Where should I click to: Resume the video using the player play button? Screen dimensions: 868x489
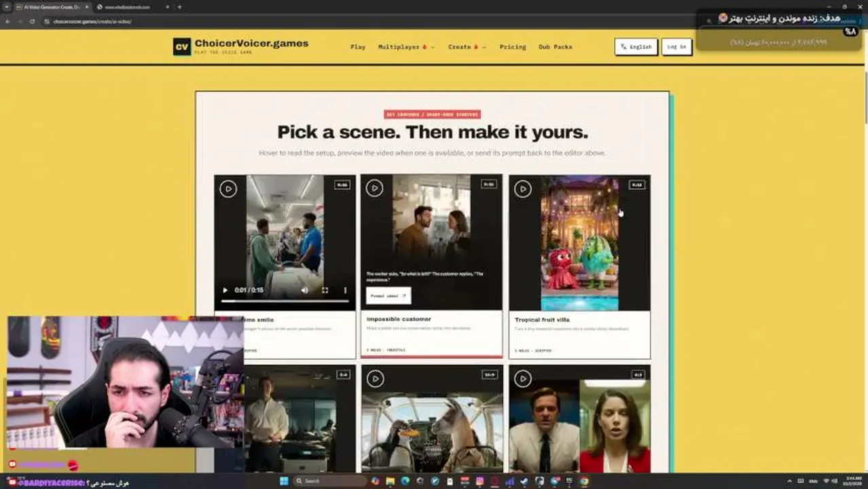225,290
